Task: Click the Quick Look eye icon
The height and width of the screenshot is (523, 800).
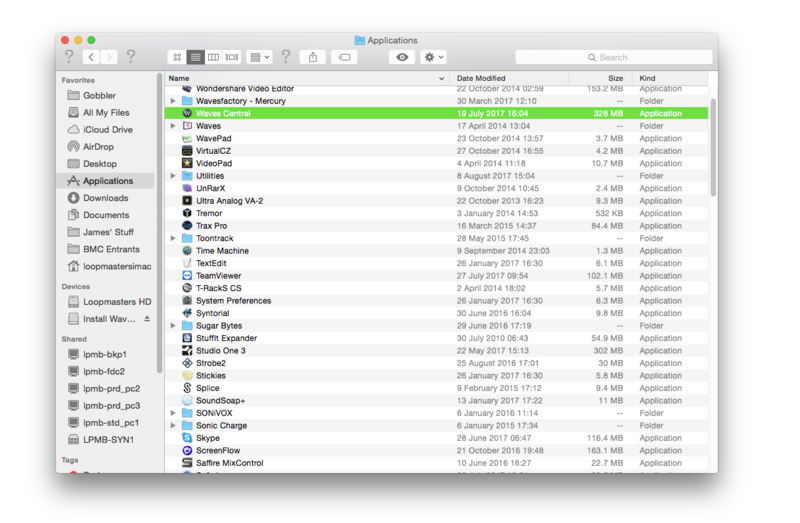Action: click(402, 58)
